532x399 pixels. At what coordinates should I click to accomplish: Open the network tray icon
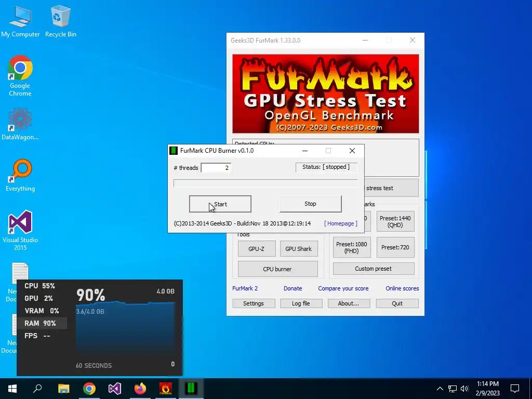(x=453, y=389)
